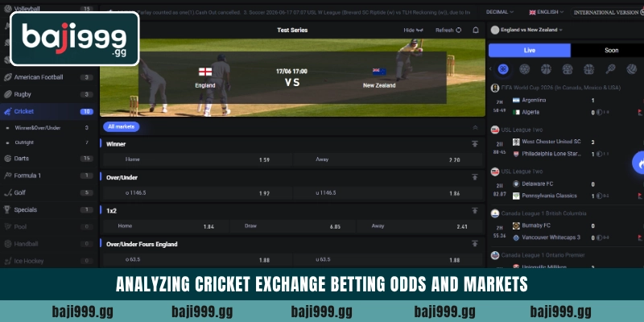Click the Handball icon in sidebar
644x322 pixels.
7,244
